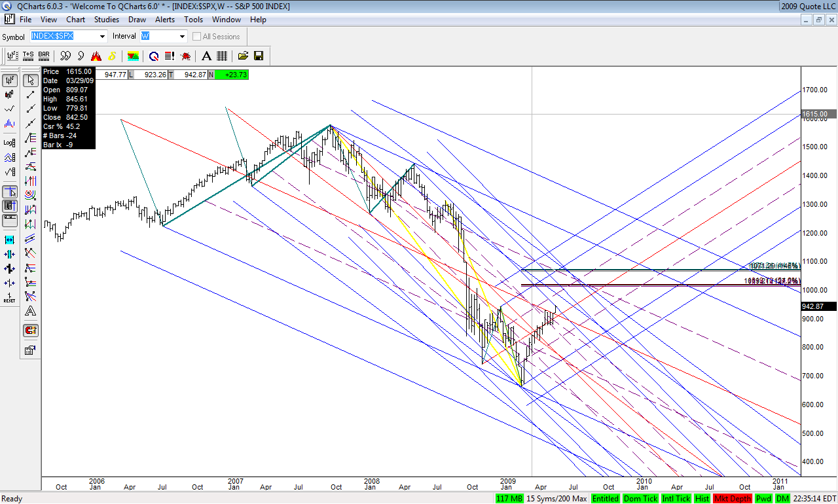The height and width of the screenshot is (504, 838).
Task: Click the grid table toolbar icon
Action: point(222,56)
